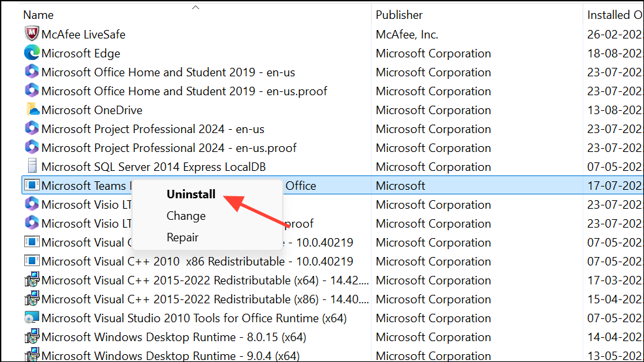Select Visual C++ 2015-2022 Redistributable (x64) entry
The image size is (644, 362).
pos(205,280)
